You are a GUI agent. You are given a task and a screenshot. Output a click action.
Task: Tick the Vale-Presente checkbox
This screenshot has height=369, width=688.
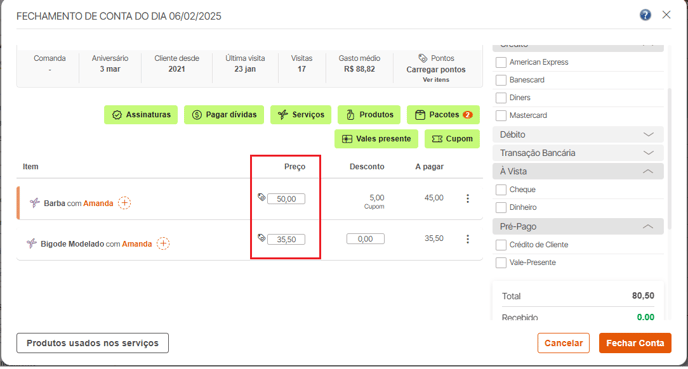click(x=501, y=262)
